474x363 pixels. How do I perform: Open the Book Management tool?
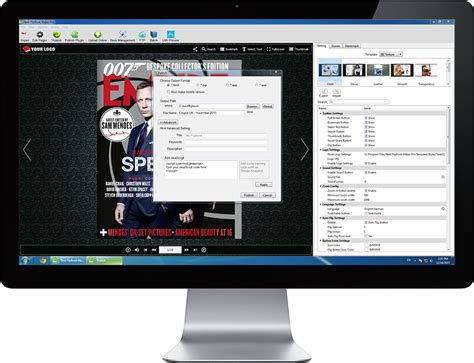122,36
